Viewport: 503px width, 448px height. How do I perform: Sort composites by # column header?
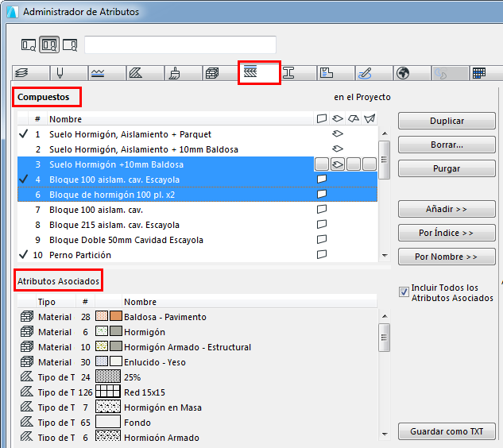(x=37, y=119)
